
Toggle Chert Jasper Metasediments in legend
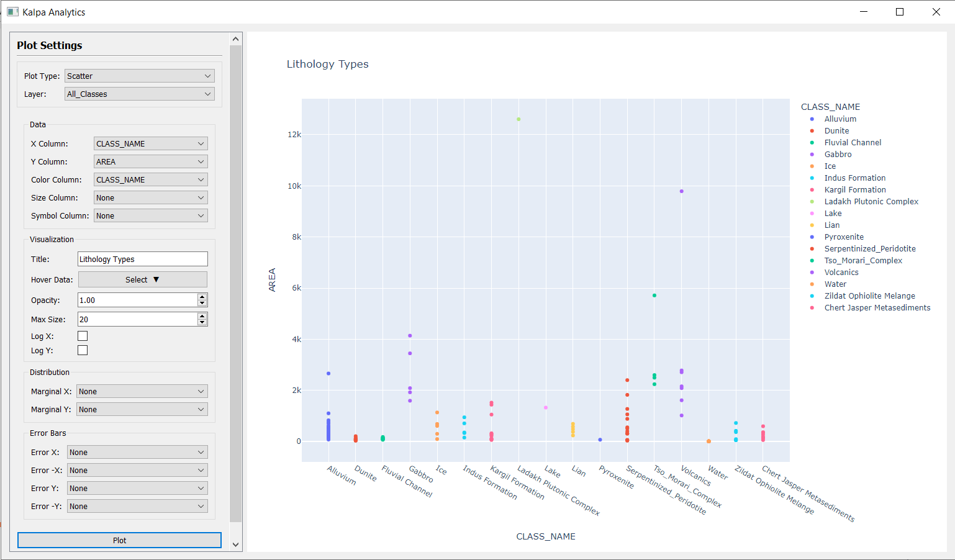coord(877,308)
